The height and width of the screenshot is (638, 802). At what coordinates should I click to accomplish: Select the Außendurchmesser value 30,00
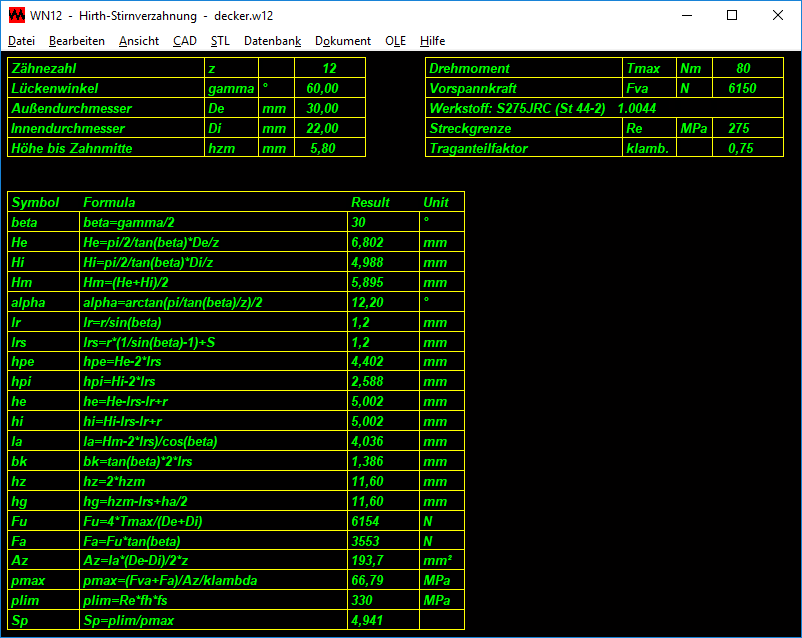[322, 109]
